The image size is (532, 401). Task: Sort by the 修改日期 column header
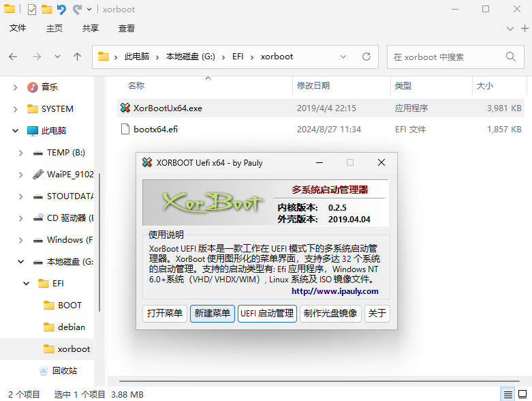coord(313,85)
